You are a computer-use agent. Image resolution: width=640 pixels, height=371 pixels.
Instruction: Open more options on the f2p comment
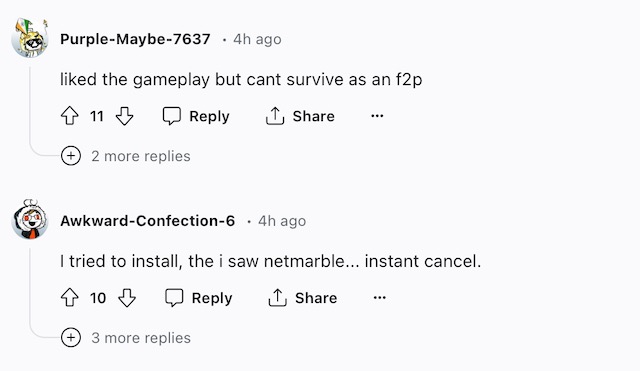[x=377, y=116]
